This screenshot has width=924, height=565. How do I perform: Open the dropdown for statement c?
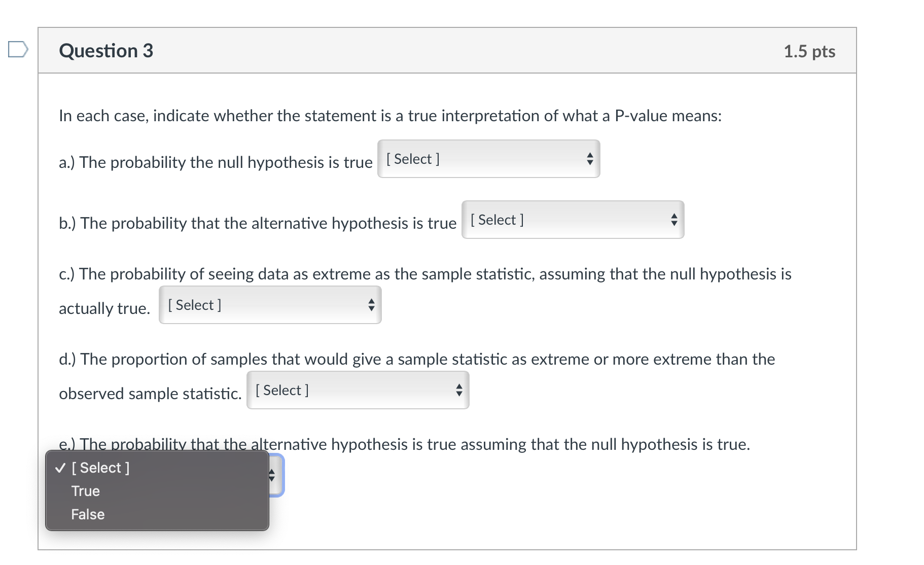(x=269, y=305)
